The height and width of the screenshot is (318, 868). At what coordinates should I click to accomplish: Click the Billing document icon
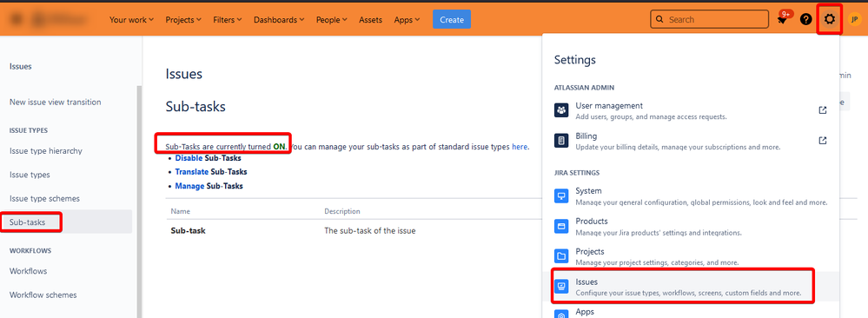tap(561, 141)
